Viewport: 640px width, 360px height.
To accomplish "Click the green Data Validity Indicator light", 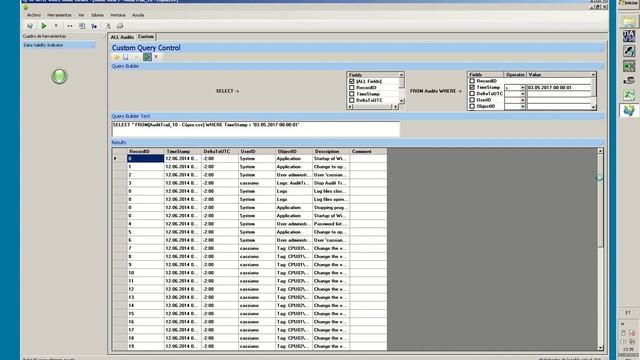I will click(x=59, y=76).
